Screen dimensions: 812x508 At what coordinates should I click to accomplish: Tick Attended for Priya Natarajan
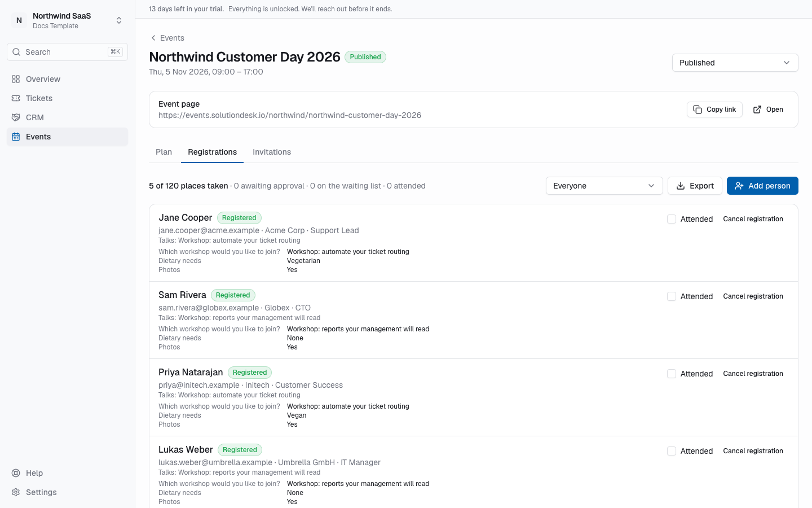coord(672,374)
